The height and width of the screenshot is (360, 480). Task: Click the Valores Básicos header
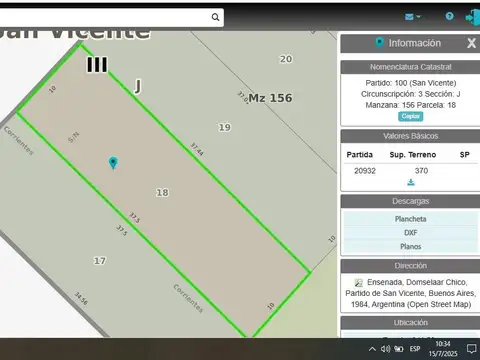coord(410,136)
